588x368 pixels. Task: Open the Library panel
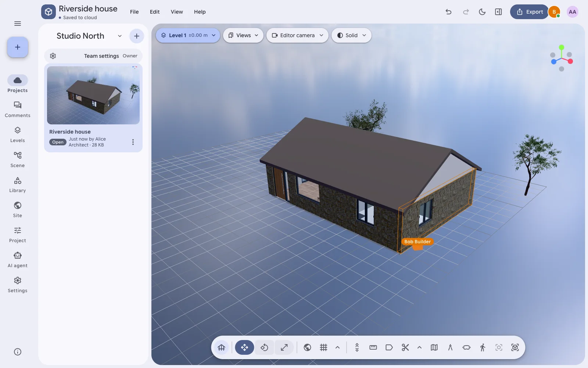point(18,184)
